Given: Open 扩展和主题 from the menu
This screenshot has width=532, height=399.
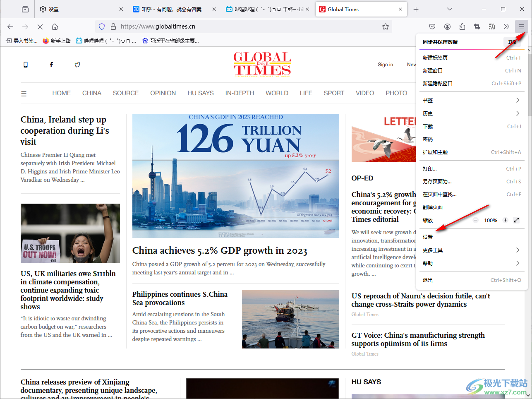Looking at the screenshot, I should [x=471, y=152].
